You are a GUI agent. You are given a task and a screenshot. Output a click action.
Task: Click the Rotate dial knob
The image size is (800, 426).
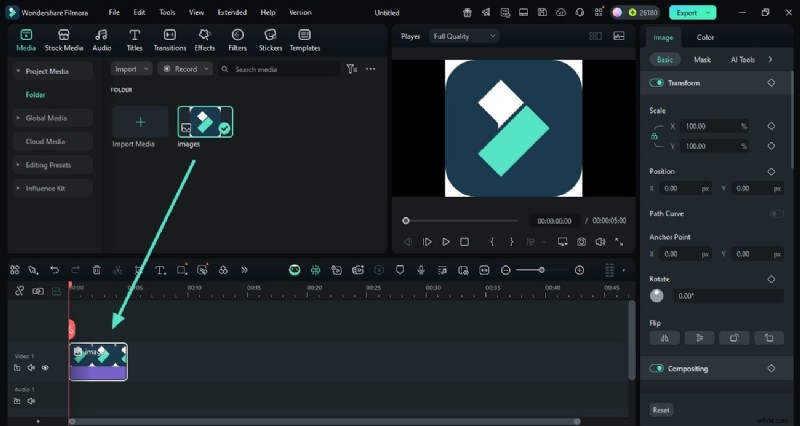pyautogui.click(x=657, y=295)
